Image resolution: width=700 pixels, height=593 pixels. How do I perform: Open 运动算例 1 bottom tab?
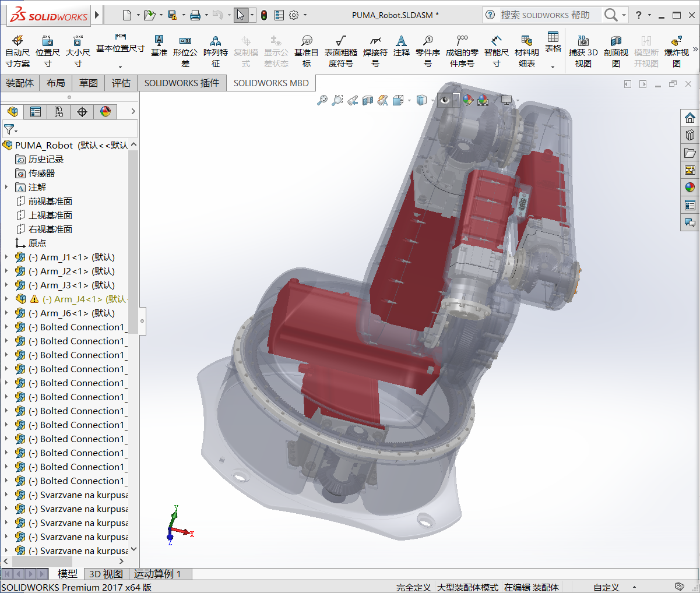(157, 574)
